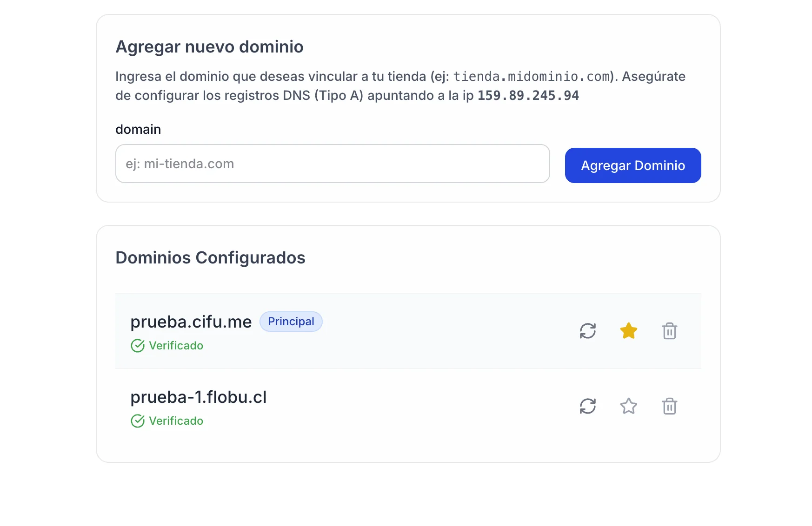Click the Agregar Dominio button
Screen dimensions: 812x526
(633, 165)
